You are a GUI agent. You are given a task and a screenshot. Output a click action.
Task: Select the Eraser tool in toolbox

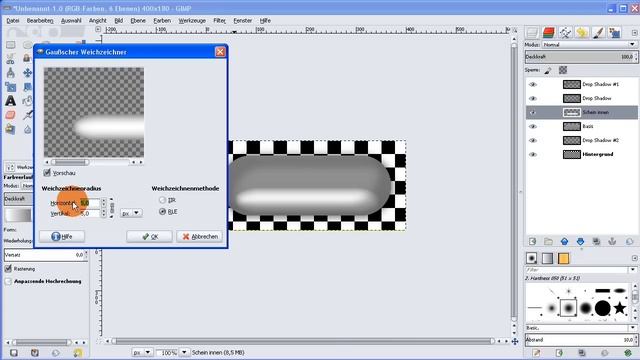(11, 115)
